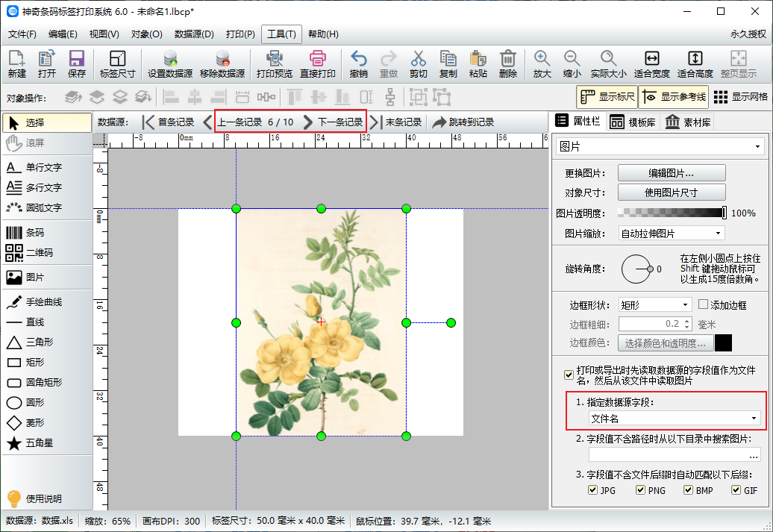This screenshot has height=532, width=773.
Task: Open the 图片缩放 scaling dropdown
Action: click(672, 234)
